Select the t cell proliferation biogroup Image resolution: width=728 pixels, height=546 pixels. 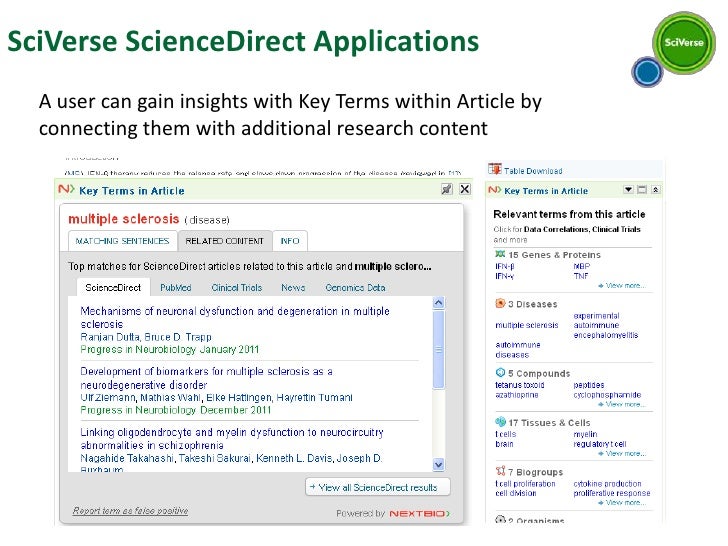click(525, 484)
